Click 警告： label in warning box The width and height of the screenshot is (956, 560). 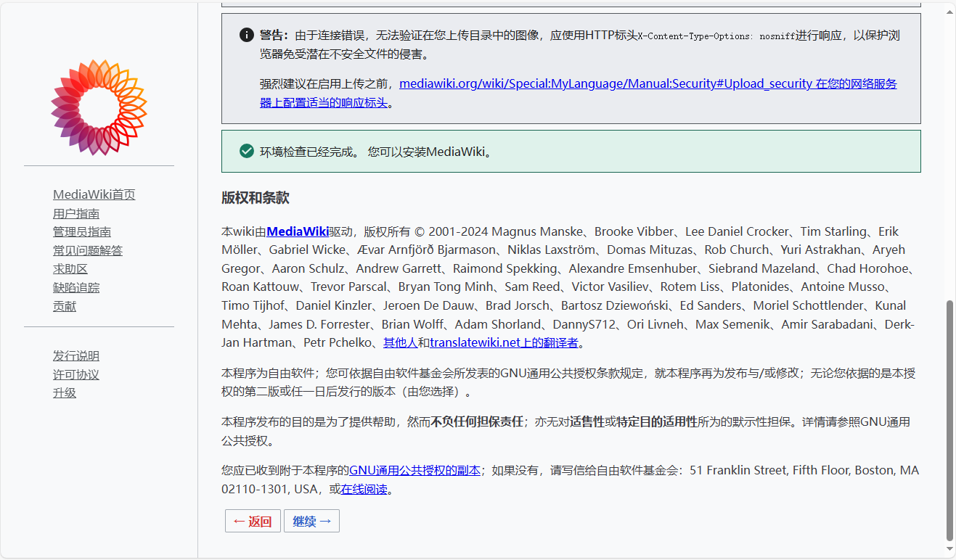(274, 35)
